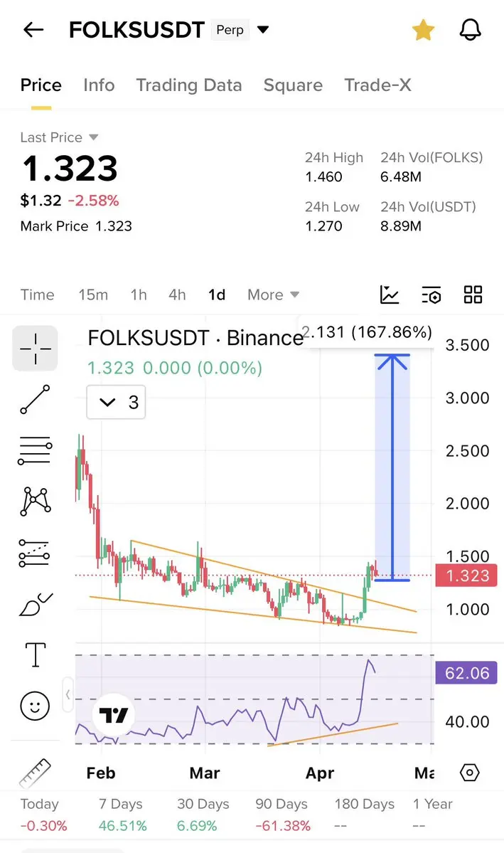Expand the Last Price dropdown
Viewport: 504px width, 853px height.
coord(59,137)
